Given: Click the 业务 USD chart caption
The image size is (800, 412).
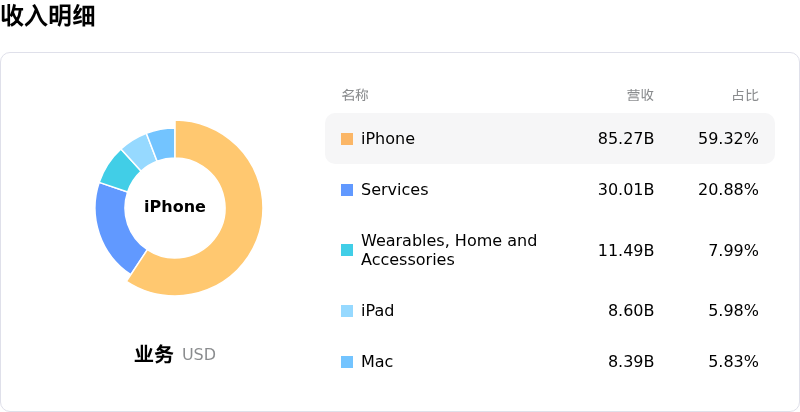Looking at the screenshot, I should point(175,354).
